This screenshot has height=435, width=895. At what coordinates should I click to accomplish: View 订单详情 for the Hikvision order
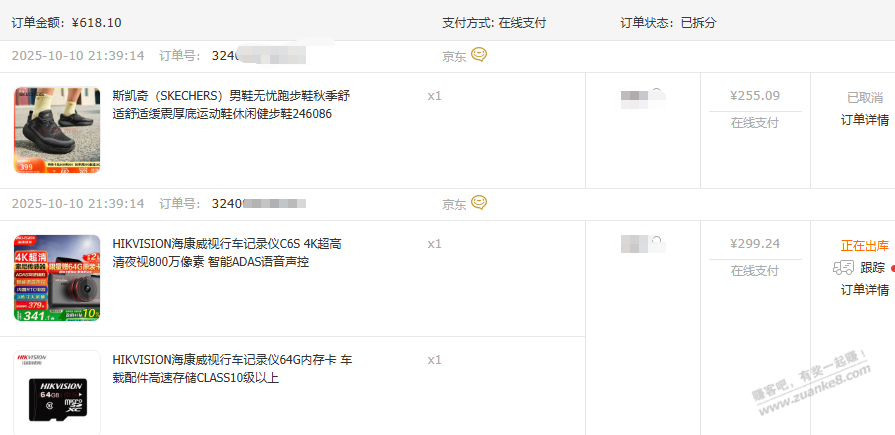(x=865, y=290)
